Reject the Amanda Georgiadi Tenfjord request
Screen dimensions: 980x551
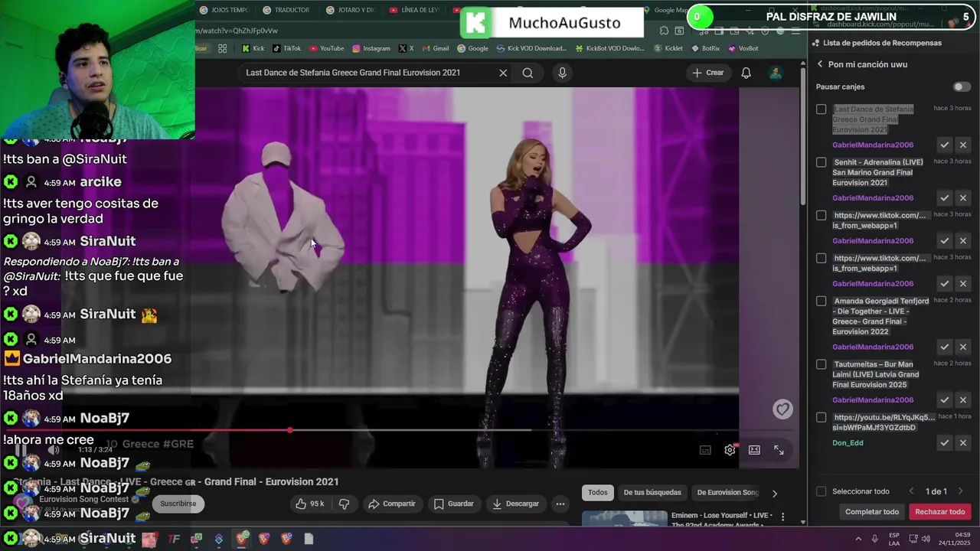(963, 347)
